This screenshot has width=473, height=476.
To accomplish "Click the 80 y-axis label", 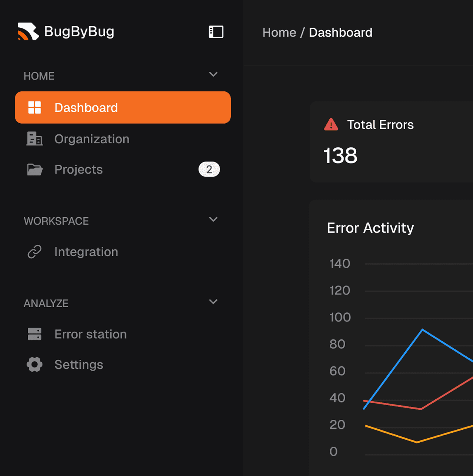I will (x=337, y=344).
